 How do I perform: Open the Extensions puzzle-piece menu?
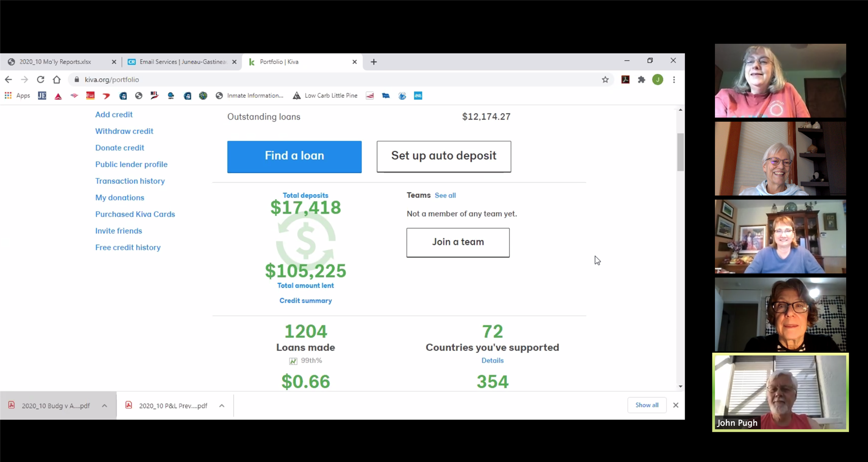641,79
